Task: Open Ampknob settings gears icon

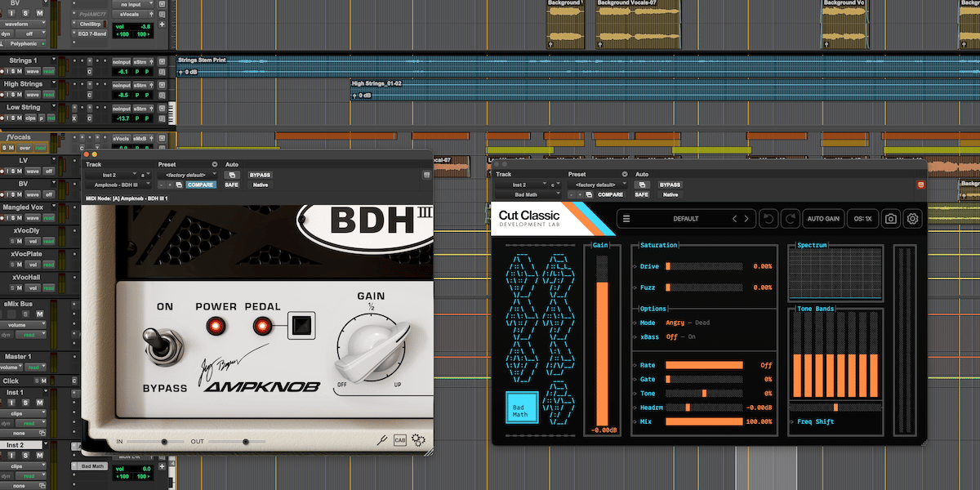Action: pos(418,440)
